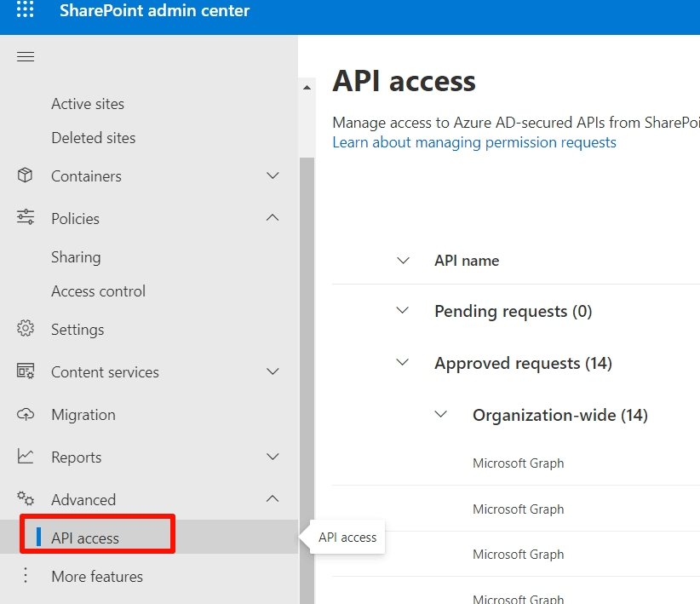Screen dimensions: 700x604
Task: Collapse the Advanced section chevron
Action: pyautogui.click(x=273, y=498)
